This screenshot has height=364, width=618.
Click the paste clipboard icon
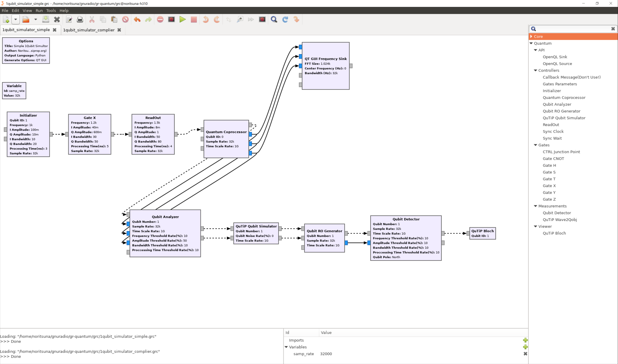pos(114,19)
